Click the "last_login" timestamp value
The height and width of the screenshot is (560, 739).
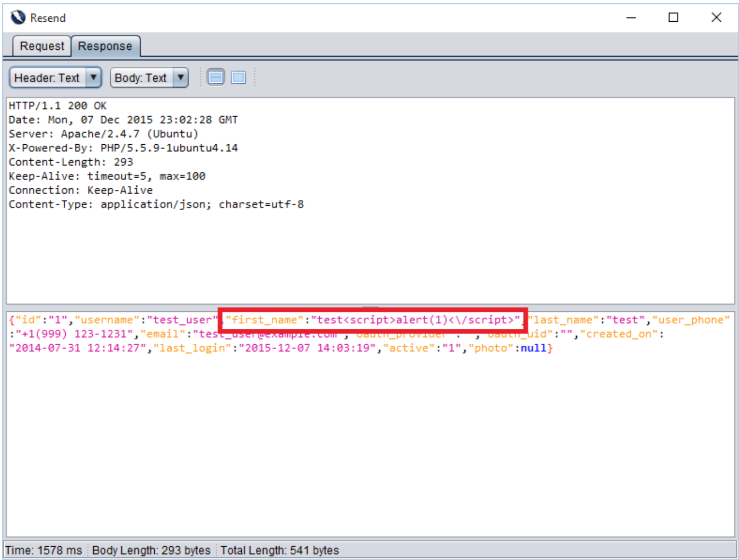pyautogui.click(x=307, y=348)
